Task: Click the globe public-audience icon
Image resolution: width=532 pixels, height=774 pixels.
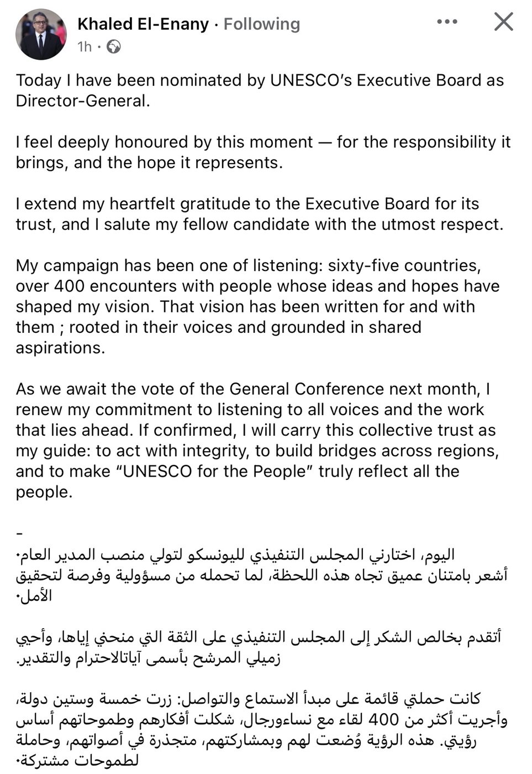Action: click(x=114, y=47)
